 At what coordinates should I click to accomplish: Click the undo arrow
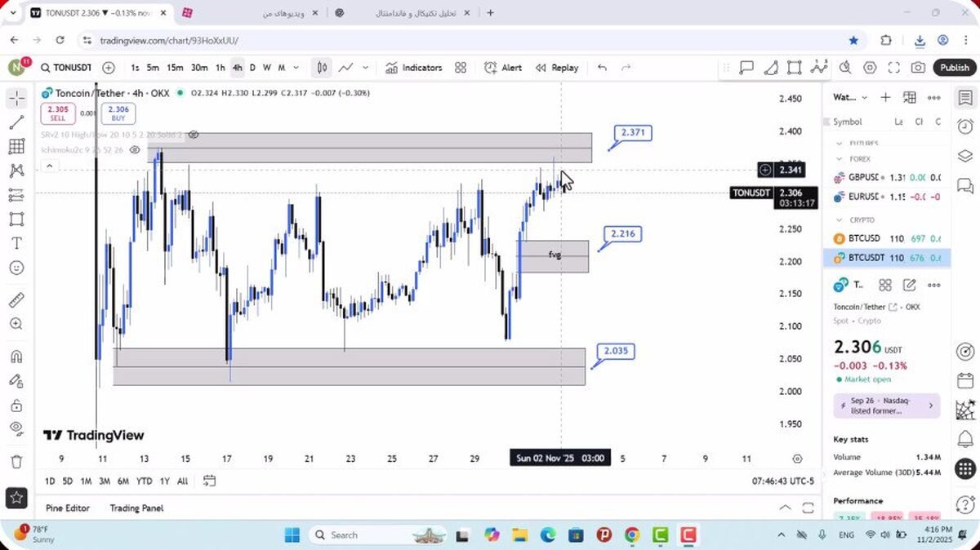602,68
